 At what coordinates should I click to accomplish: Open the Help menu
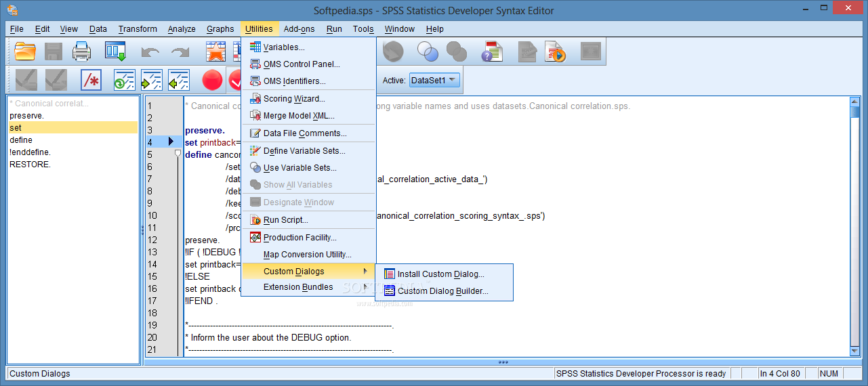click(435, 28)
